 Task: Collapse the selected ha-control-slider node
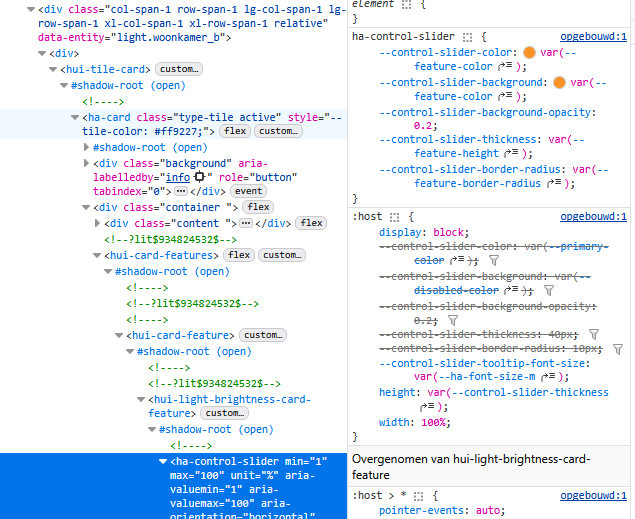163,462
